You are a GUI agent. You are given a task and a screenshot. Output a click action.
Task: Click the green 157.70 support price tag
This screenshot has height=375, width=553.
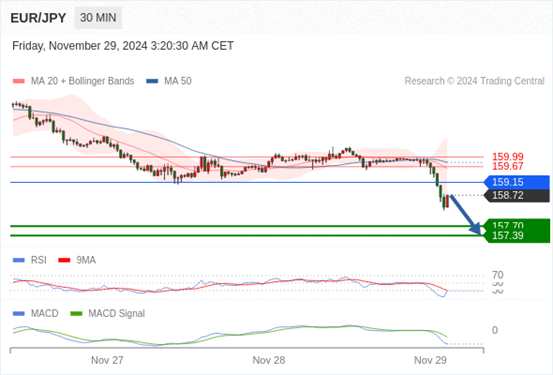pyautogui.click(x=517, y=224)
